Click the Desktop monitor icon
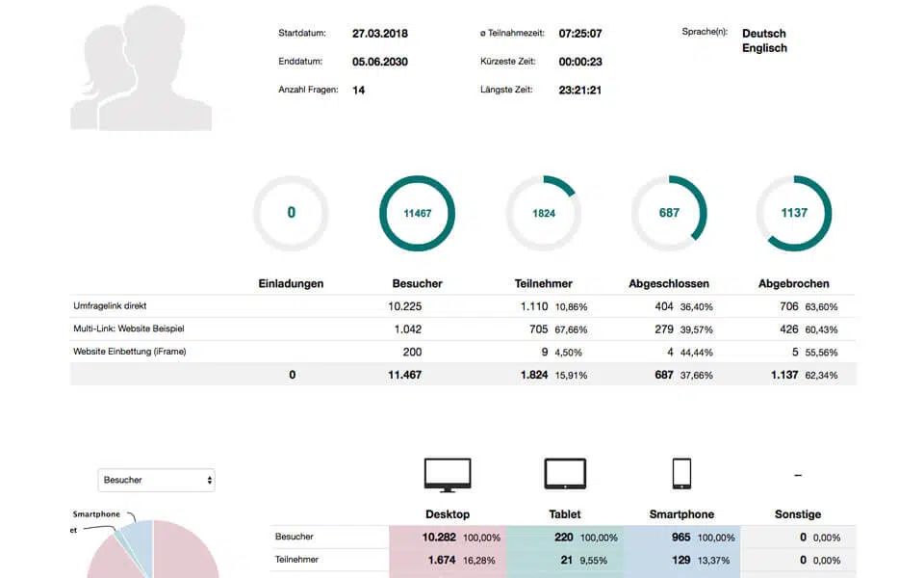The width and height of the screenshot is (924, 578). (x=448, y=475)
